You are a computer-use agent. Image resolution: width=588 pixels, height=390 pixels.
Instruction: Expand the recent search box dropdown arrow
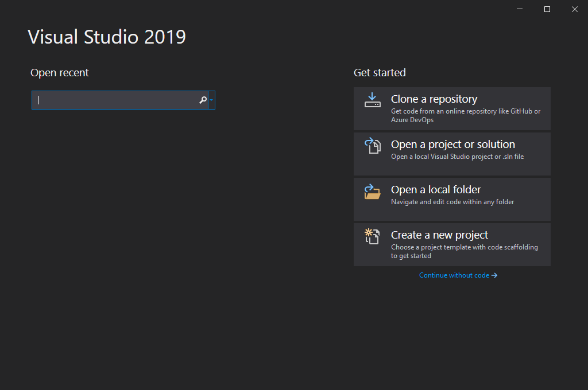click(211, 100)
